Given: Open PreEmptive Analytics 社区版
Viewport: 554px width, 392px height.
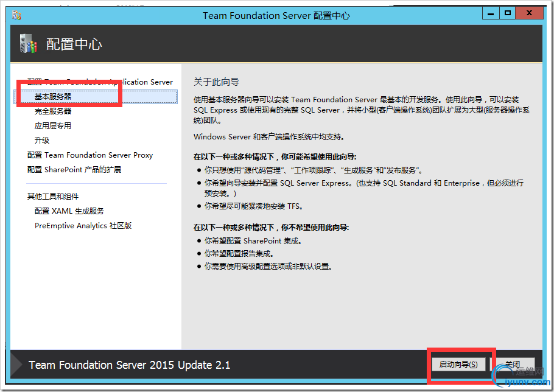Looking at the screenshot, I should point(83,226).
